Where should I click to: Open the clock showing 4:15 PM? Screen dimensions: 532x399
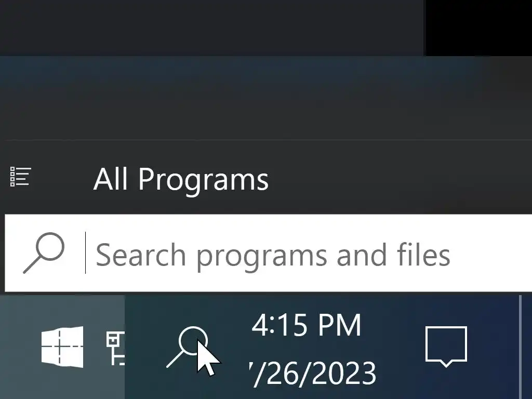(x=307, y=325)
